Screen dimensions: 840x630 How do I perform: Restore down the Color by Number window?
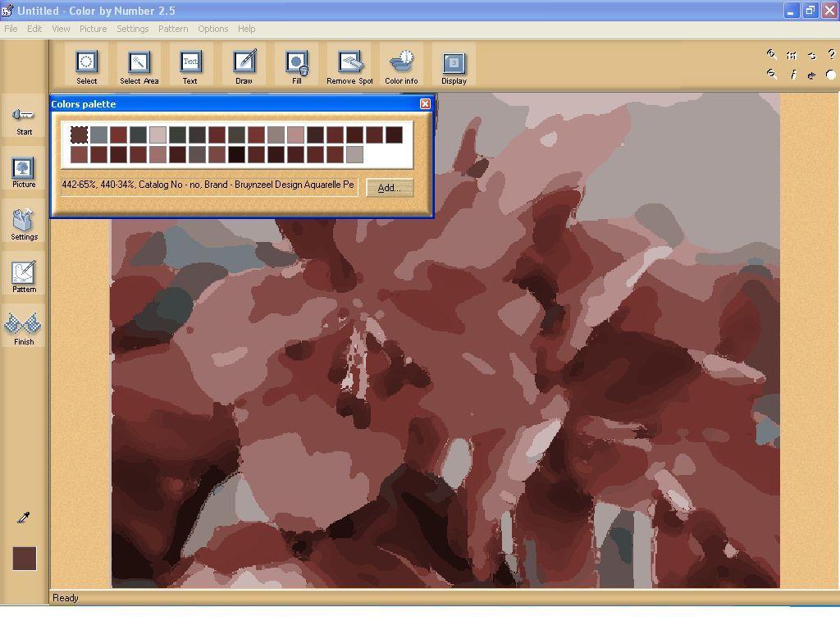click(x=810, y=10)
